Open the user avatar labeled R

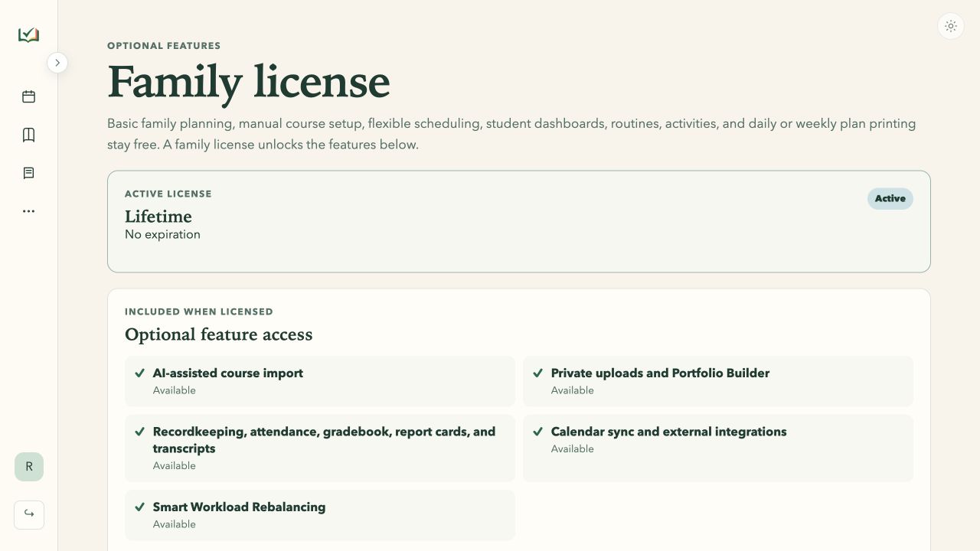point(29,467)
